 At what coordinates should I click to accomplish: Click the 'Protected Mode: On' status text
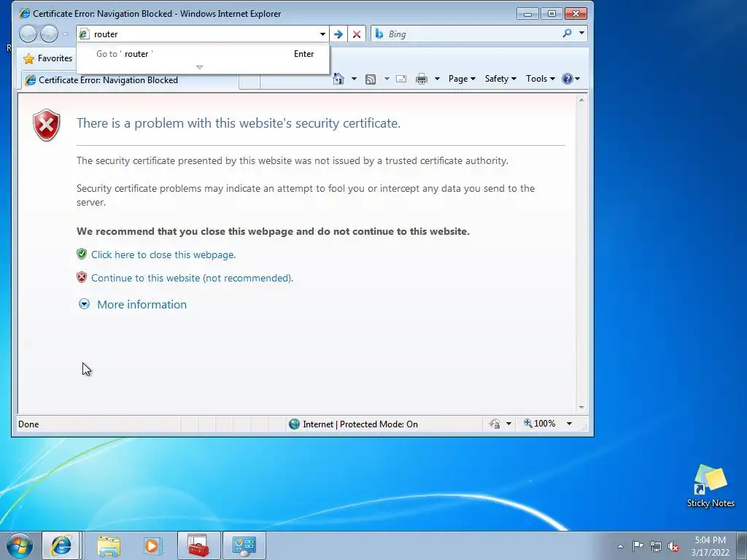(x=379, y=424)
